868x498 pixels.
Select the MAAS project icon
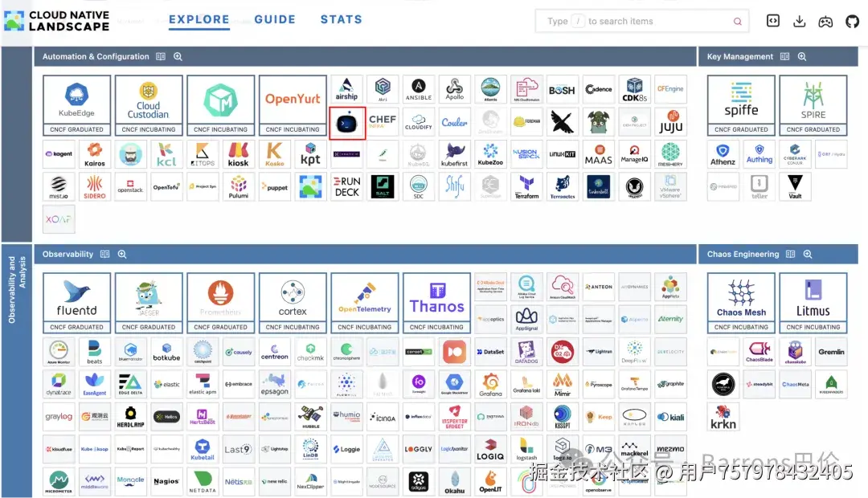tap(599, 154)
